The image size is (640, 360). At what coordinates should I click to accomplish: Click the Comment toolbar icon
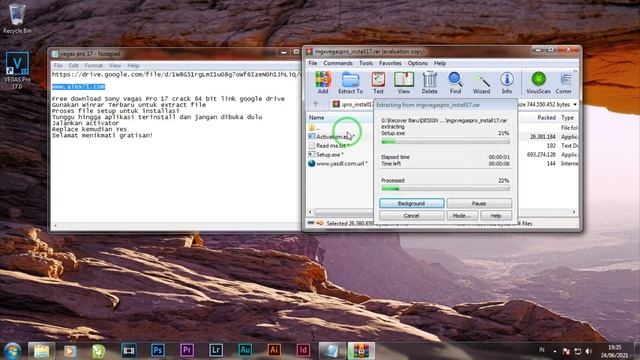[x=565, y=83]
